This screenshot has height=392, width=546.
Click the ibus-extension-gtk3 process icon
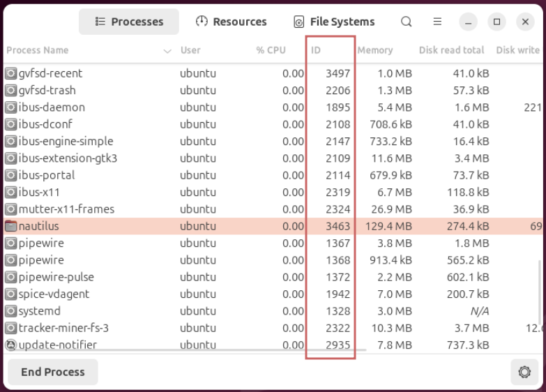click(x=10, y=158)
